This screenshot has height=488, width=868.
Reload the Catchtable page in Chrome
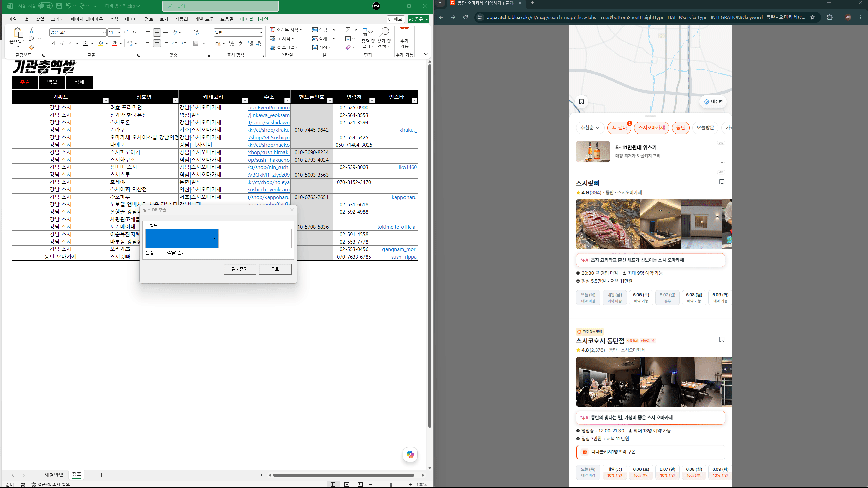pos(466,17)
